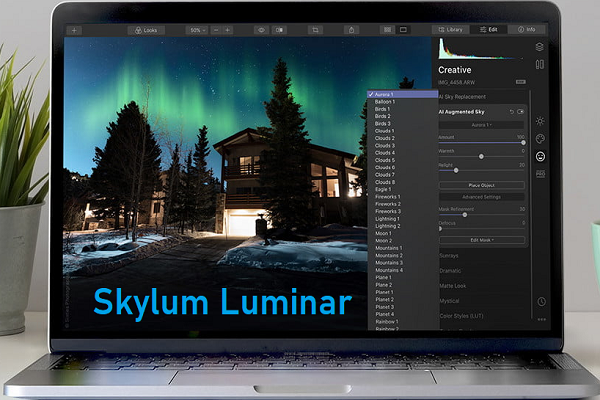Choose Planet 4 from the object list
This screenshot has height=400, width=600.
pos(403,314)
